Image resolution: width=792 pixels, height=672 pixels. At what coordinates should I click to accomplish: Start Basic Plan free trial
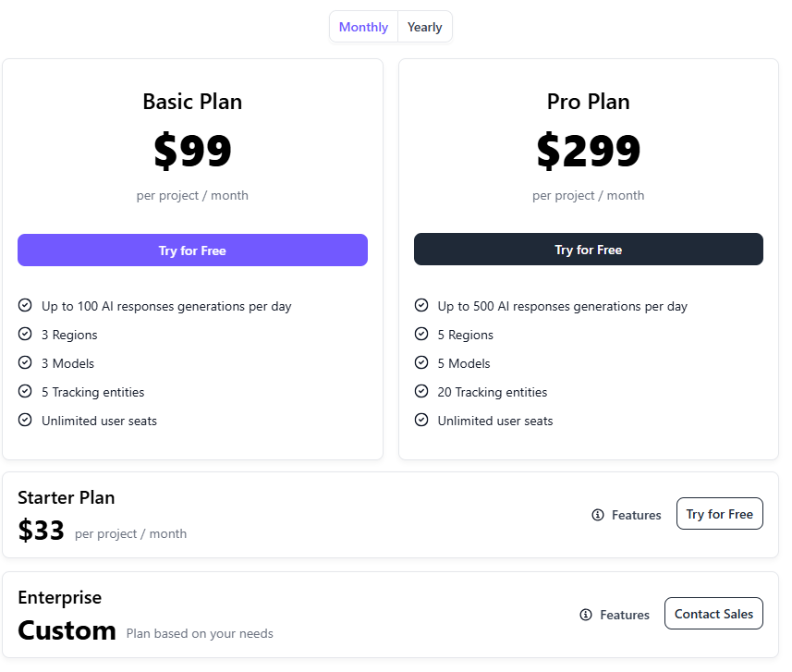coord(192,250)
